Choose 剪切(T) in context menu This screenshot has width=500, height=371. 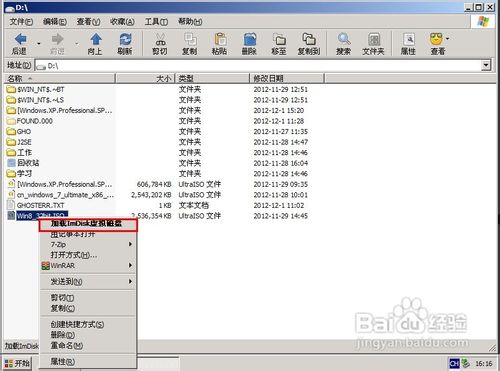[88, 298]
